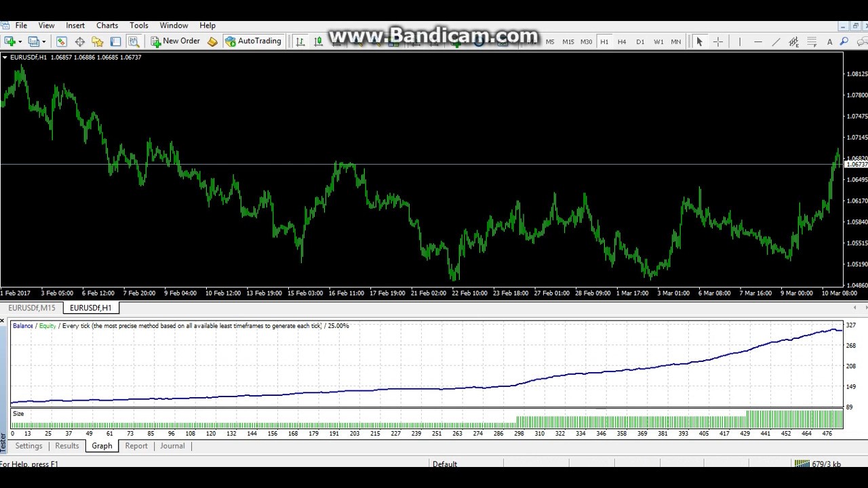Toggle the AutoTrading button

[x=253, y=41]
